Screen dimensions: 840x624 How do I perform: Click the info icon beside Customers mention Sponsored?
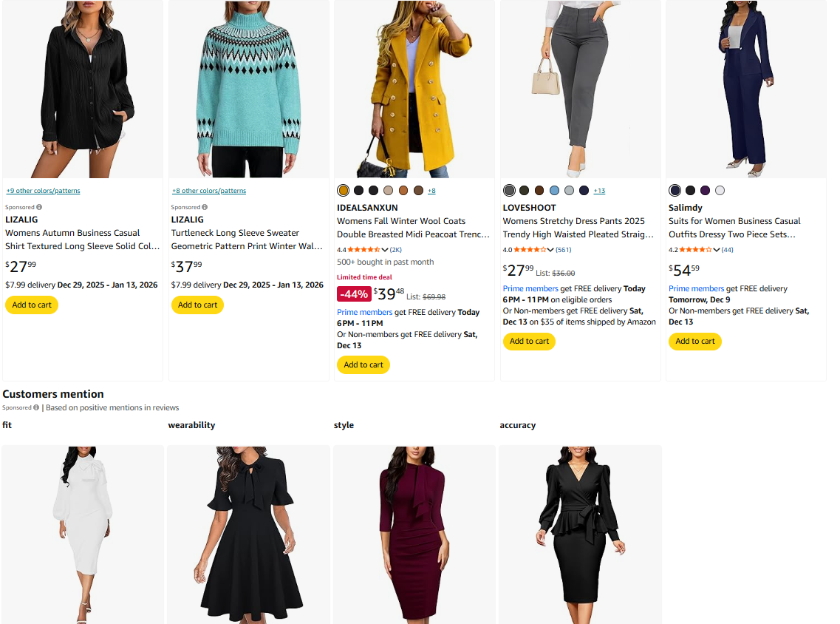36,407
